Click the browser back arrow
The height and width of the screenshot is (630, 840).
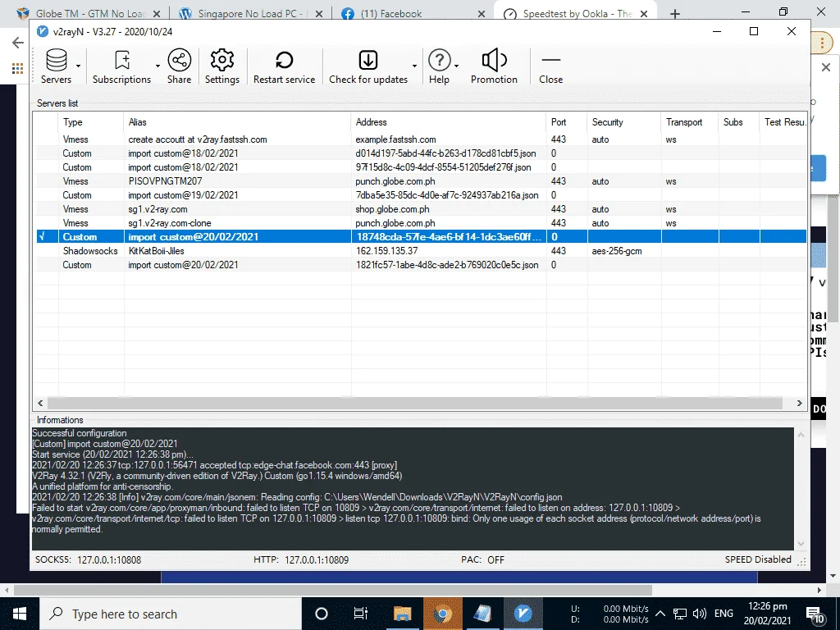[x=18, y=43]
